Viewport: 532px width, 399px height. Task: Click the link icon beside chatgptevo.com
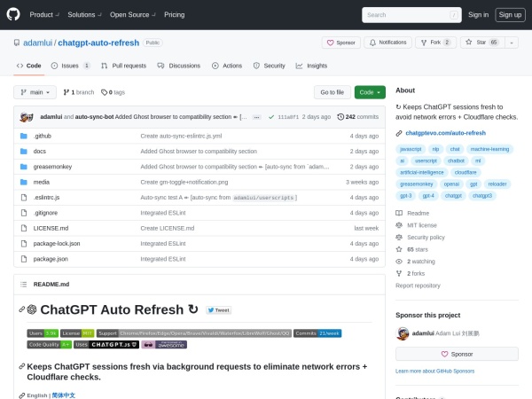[x=399, y=133]
